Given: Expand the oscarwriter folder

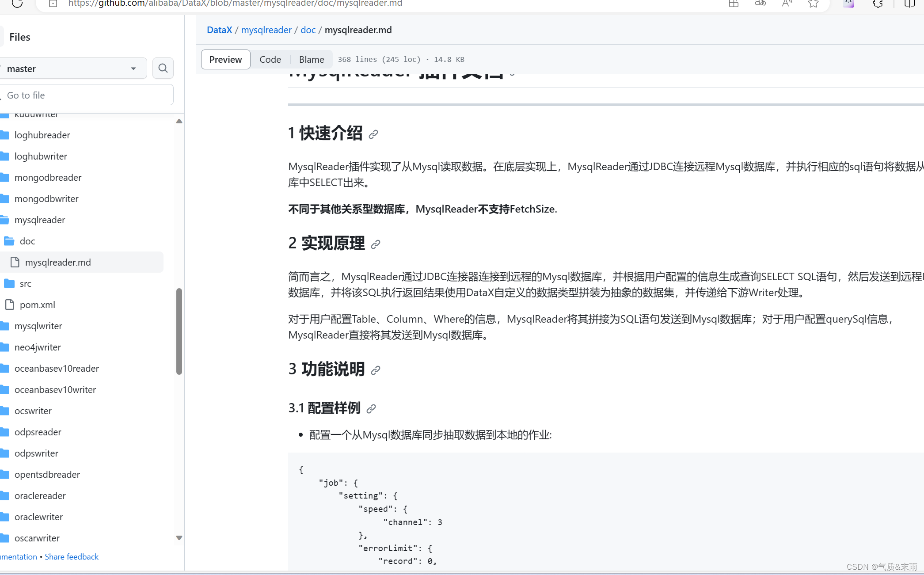Looking at the screenshot, I should point(37,538).
